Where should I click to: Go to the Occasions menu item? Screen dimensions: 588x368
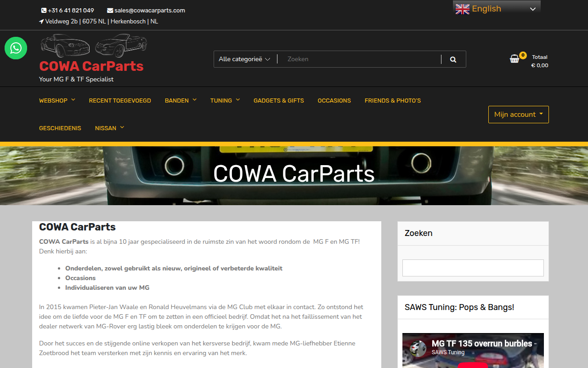pyautogui.click(x=334, y=100)
